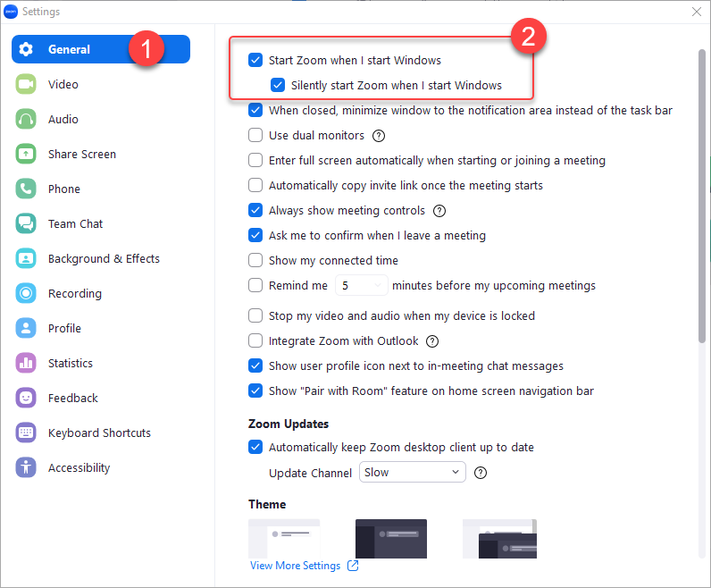
Task: Open the reminder minutes dropdown
Action: point(361,286)
